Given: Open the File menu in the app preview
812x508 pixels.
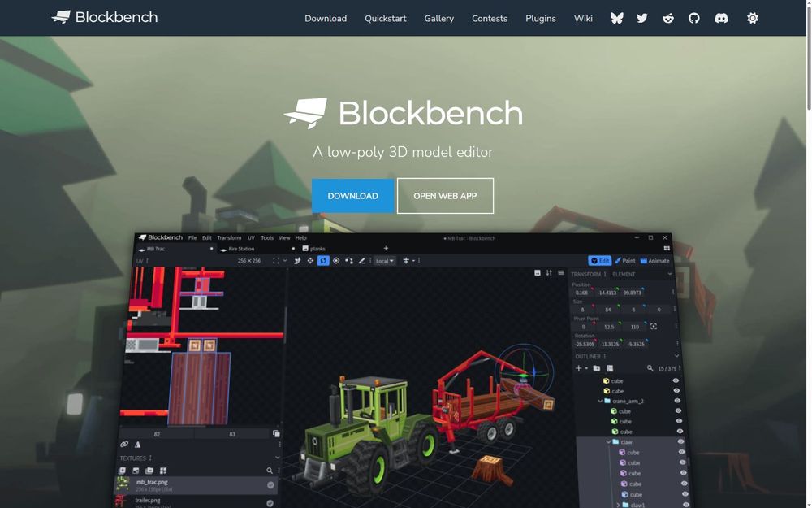Looking at the screenshot, I should pyautogui.click(x=192, y=238).
